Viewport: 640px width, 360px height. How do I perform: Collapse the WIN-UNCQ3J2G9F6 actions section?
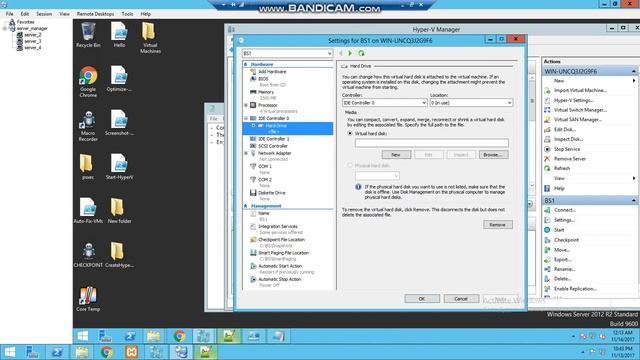pos(634,71)
